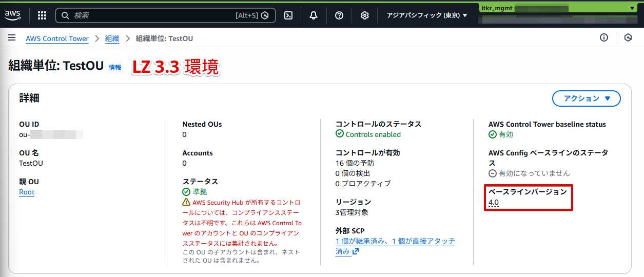The image size is (644, 277).
Task: Click the hexagon icon at far right
Action: [x=628, y=38]
